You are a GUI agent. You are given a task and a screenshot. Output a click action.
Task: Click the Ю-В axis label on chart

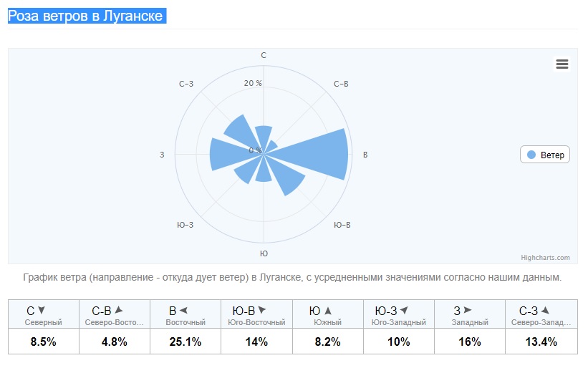342,225
